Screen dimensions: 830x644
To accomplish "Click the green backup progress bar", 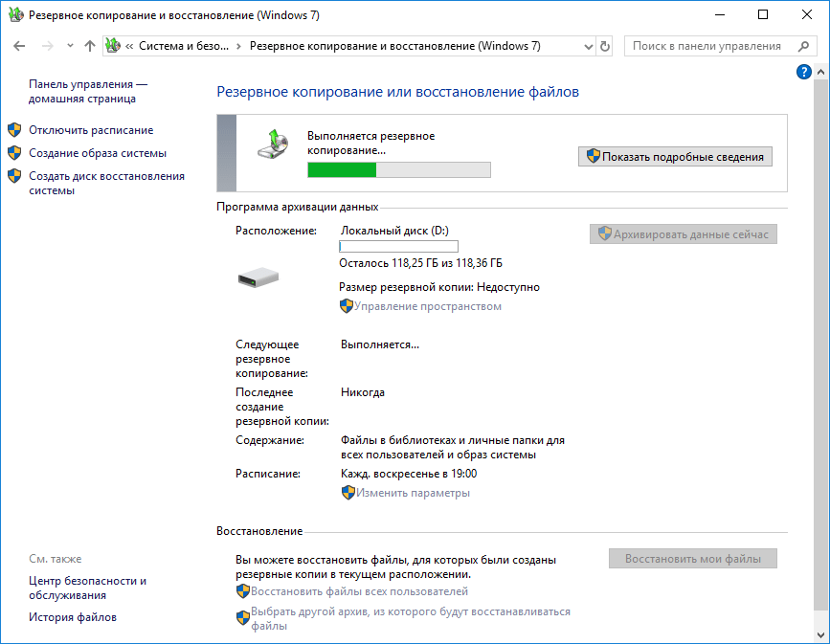I will [399, 170].
